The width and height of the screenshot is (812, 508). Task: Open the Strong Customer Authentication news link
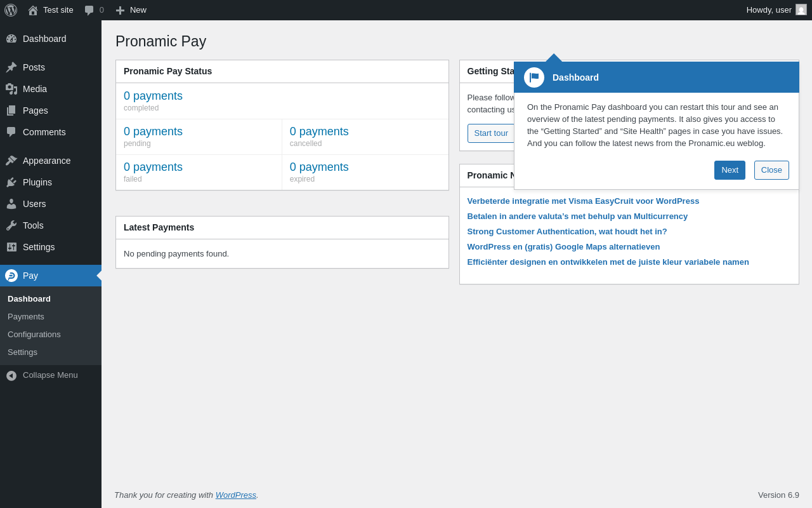(x=567, y=232)
